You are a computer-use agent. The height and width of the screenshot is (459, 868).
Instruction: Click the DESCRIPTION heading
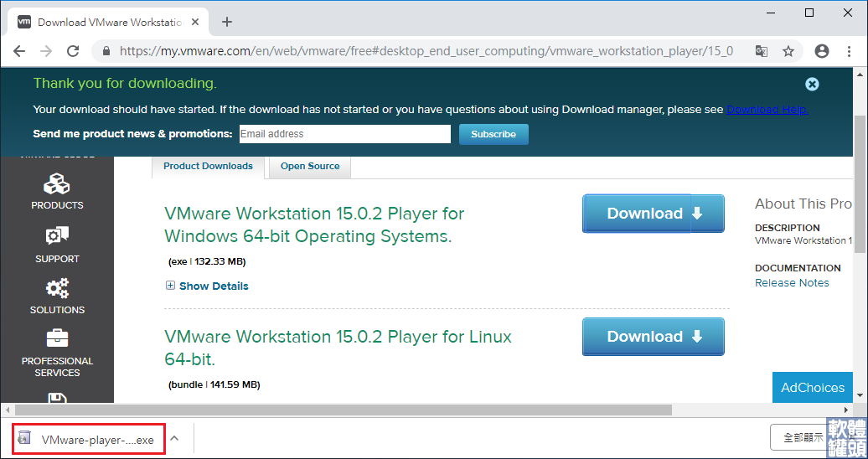pos(788,228)
